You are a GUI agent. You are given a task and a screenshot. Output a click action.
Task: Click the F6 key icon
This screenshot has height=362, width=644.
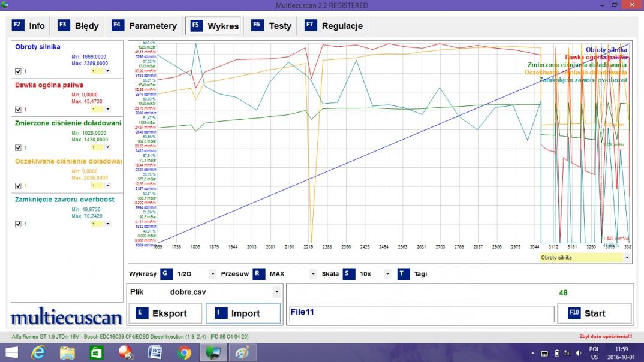tap(257, 25)
